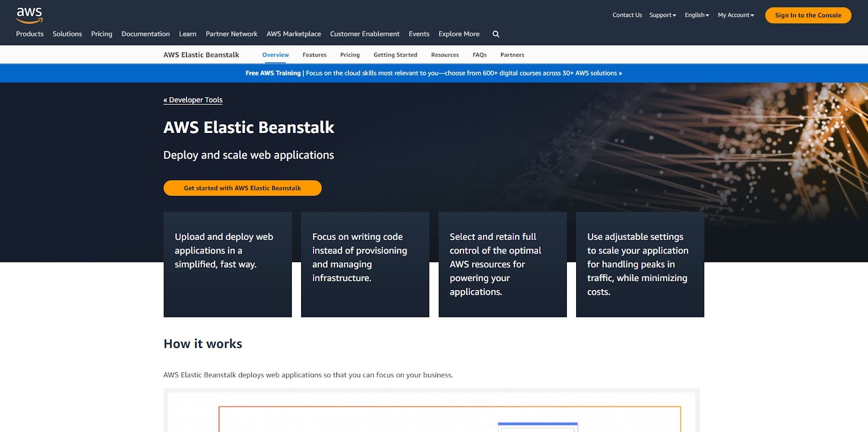This screenshot has height=432, width=868.
Task: Open the Learn menu item
Action: click(188, 34)
